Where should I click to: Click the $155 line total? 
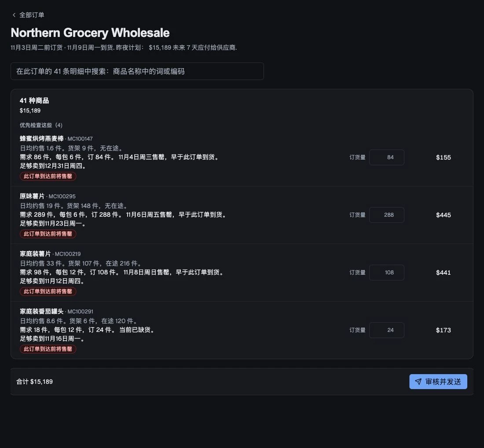pyautogui.click(x=443, y=157)
